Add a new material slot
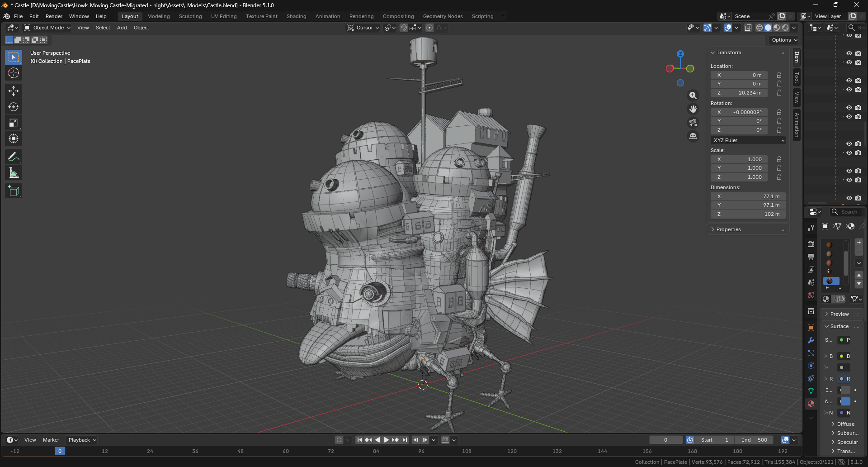This screenshot has width=868, height=467. pyautogui.click(x=859, y=243)
